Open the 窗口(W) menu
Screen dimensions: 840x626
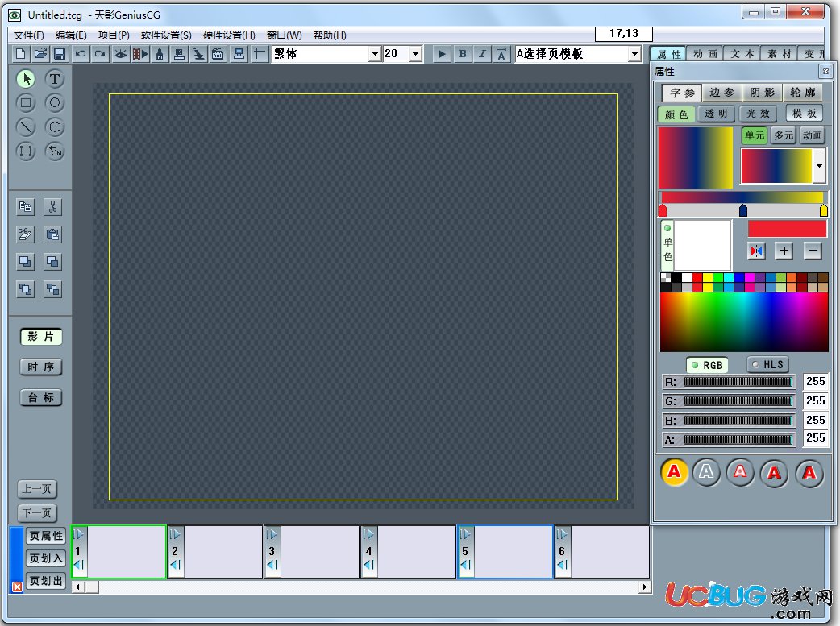pos(285,35)
